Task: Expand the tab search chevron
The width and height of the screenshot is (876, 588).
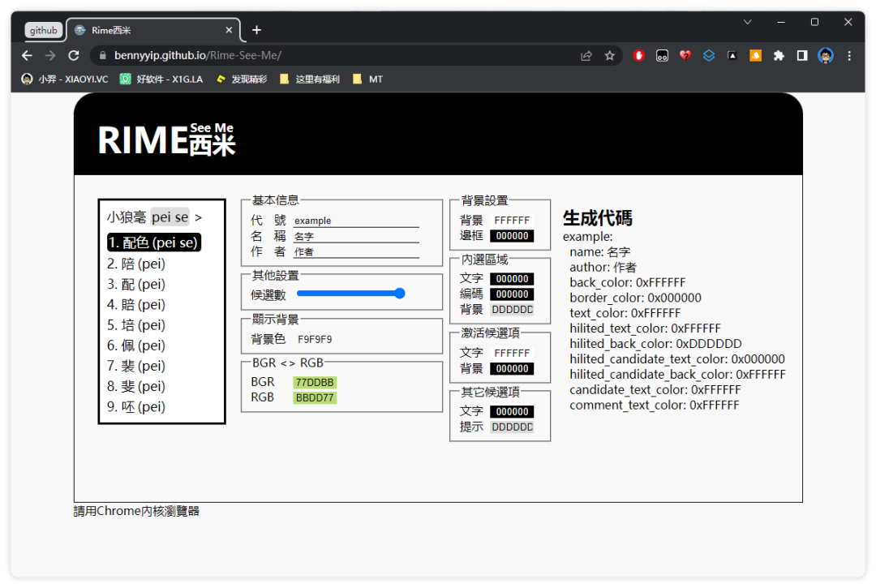Action: pos(748,22)
